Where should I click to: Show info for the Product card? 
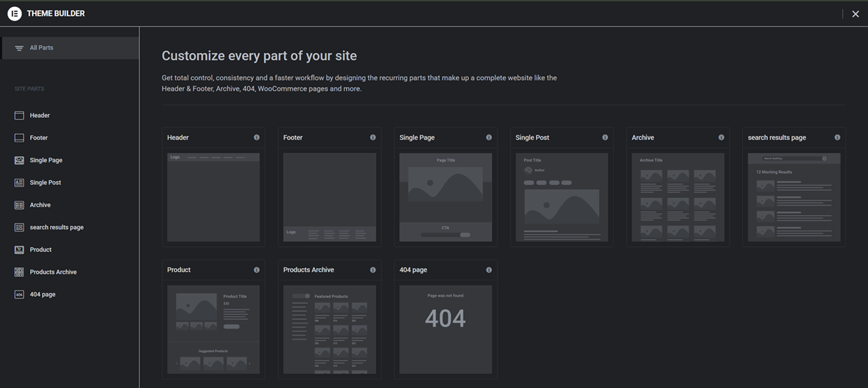point(257,270)
